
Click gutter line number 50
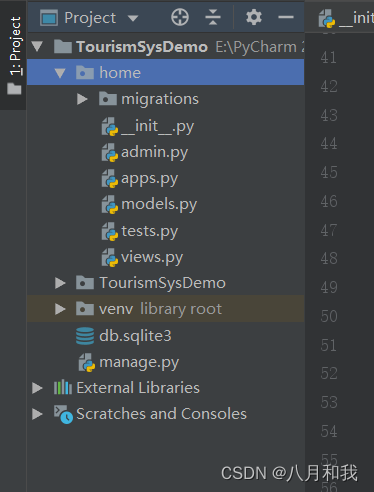pos(329,316)
